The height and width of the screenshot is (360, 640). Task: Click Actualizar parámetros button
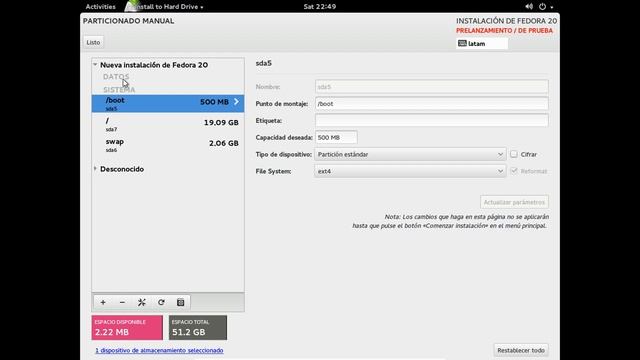(514, 202)
